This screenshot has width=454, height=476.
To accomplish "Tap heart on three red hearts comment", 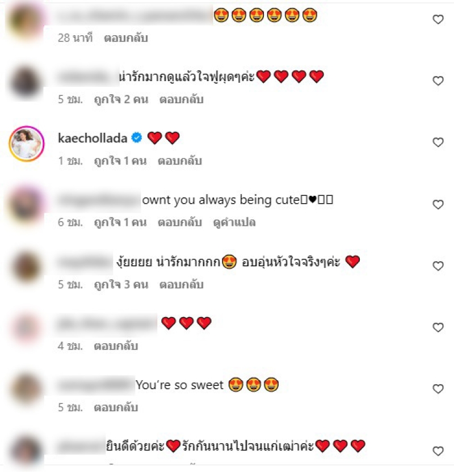I will coord(438,327).
